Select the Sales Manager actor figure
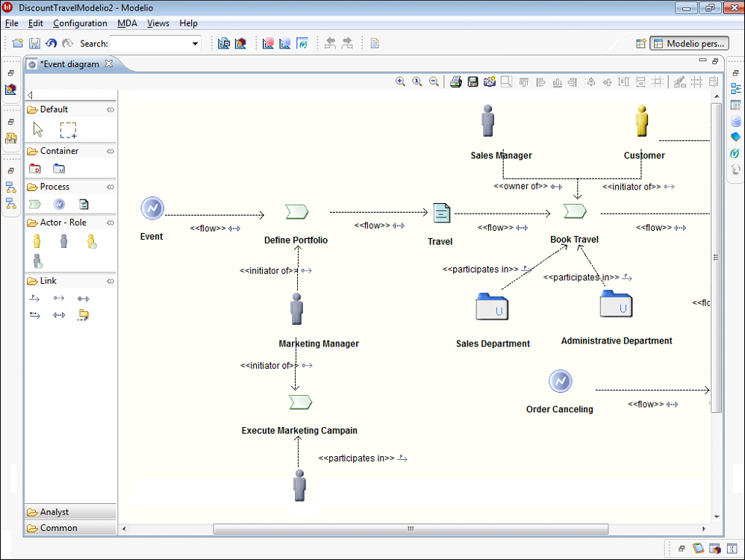The image size is (745, 560). [x=488, y=121]
